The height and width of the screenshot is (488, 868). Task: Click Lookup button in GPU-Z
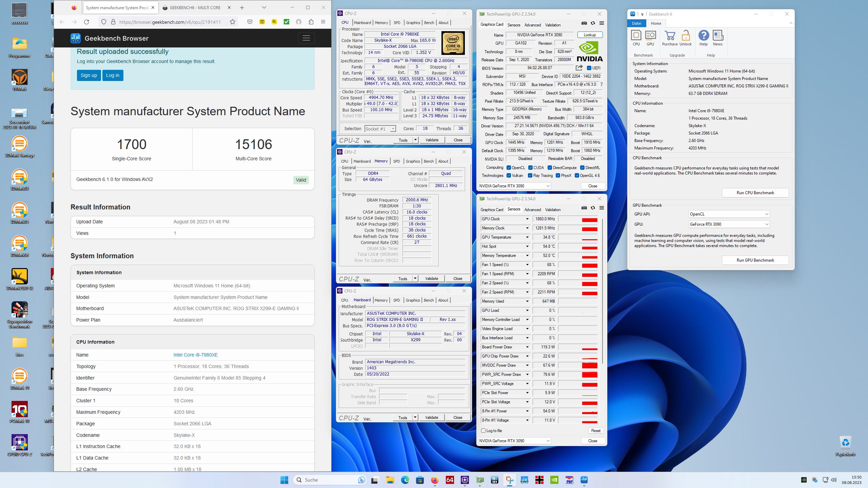pos(590,35)
